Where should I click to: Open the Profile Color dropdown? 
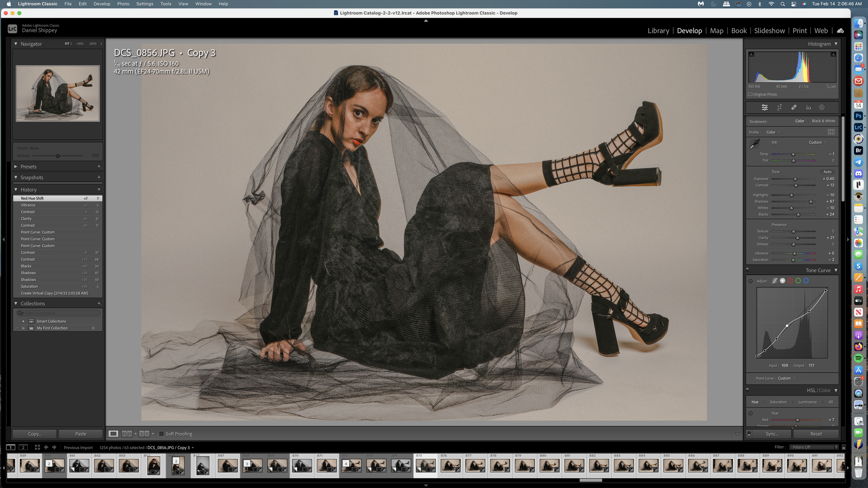(x=773, y=132)
